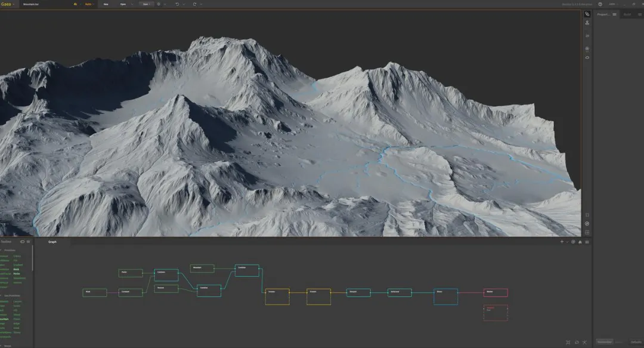The width and height of the screenshot is (644, 348).
Task: Open the Gaea application menu dropdown
Action: (8, 4)
